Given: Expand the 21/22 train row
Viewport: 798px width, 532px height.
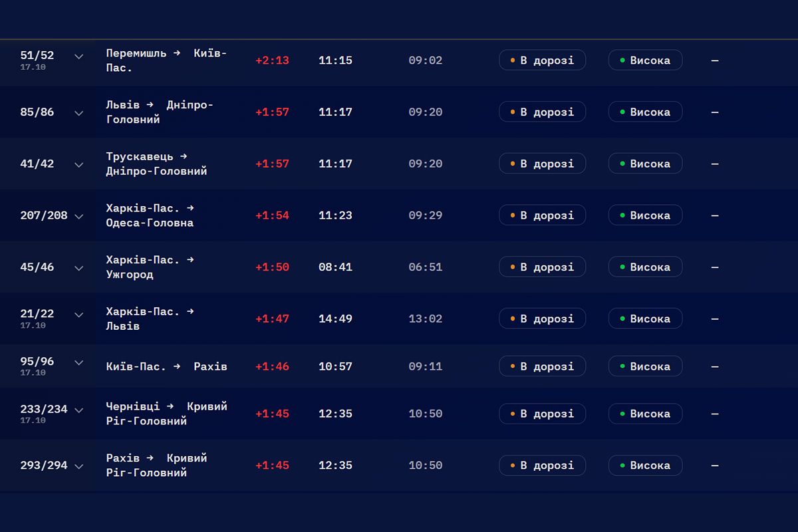Looking at the screenshot, I should coord(78,315).
